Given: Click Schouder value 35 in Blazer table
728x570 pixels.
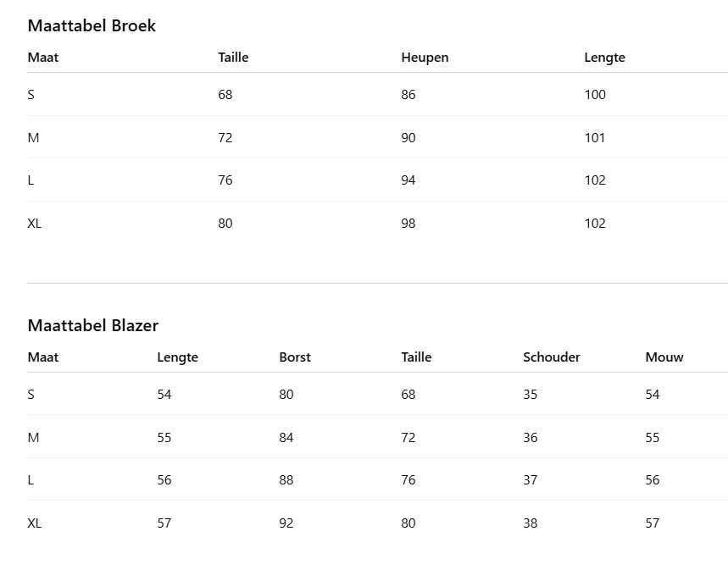Looking at the screenshot, I should (x=531, y=395).
